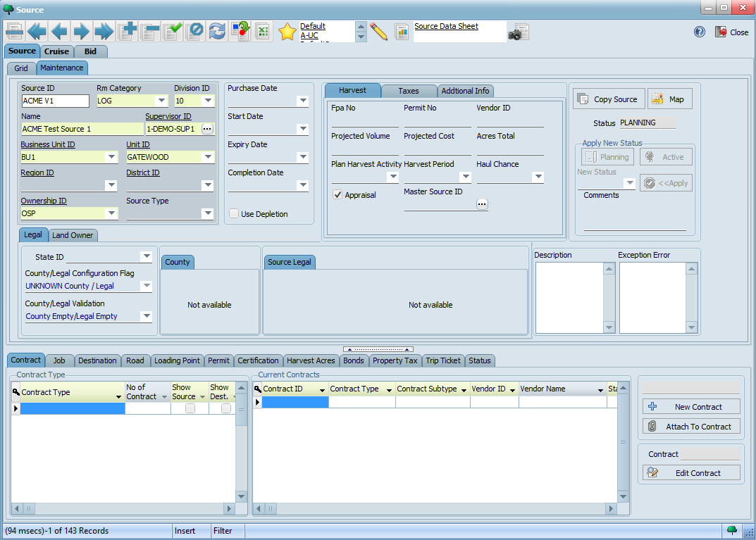Open the Ownership ID dropdown
This screenshot has width=756, height=540.
(111, 213)
